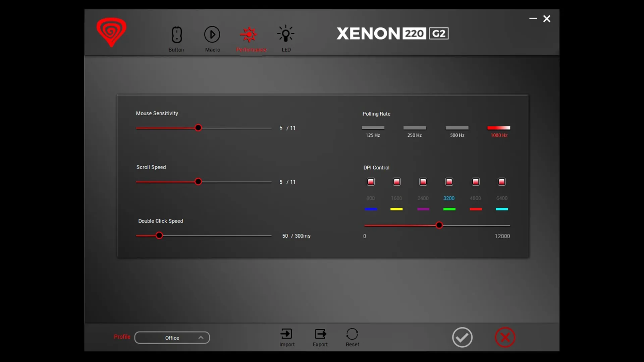Viewport: 644px width, 362px height.
Task: Toggle the 2400 DPI level checkbox
Action: (423, 182)
